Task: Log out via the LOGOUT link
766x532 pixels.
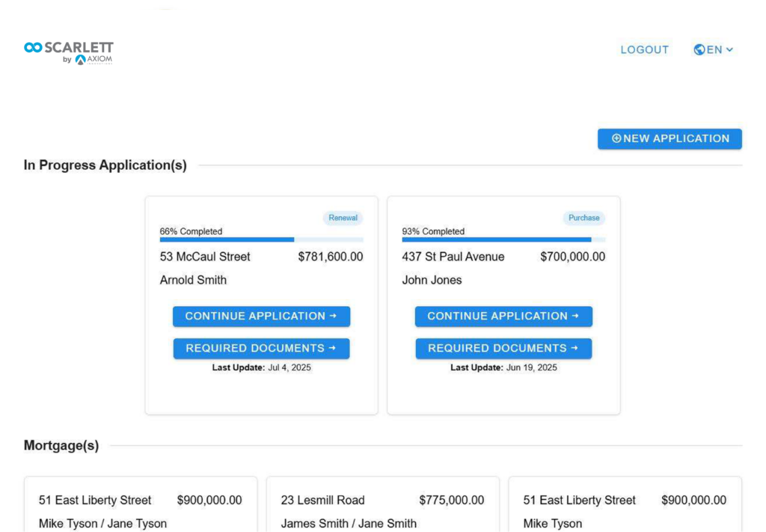Action: (x=644, y=50)
